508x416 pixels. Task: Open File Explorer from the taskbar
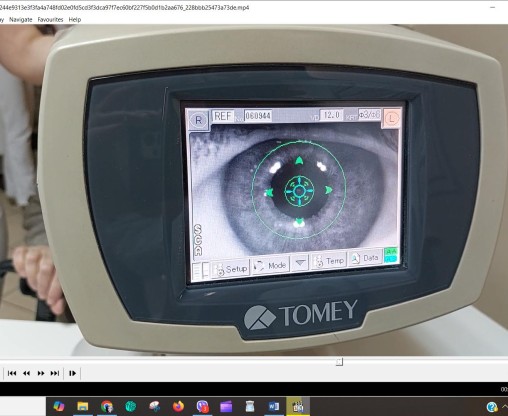(83, 406)
